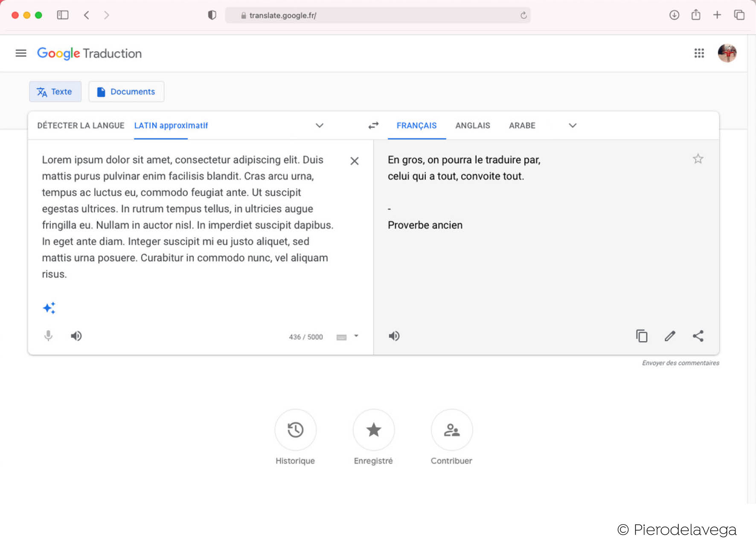This screenshot has width=756, height=554.
Task: Click the translate.google.fr address bar
Action: click(378, 15)
